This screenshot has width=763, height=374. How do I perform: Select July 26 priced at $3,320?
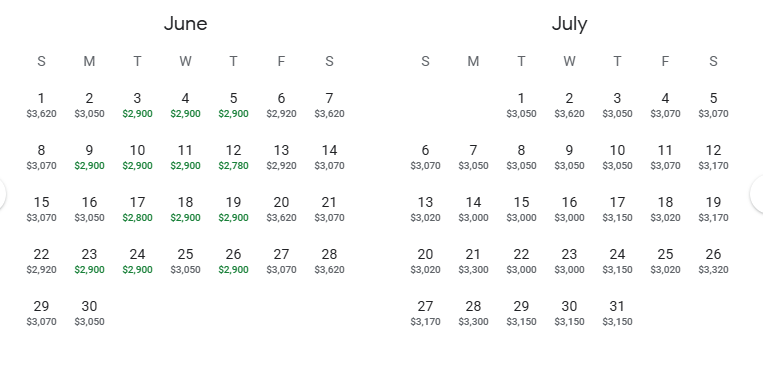pyautogui.click(x=713, y=261)
